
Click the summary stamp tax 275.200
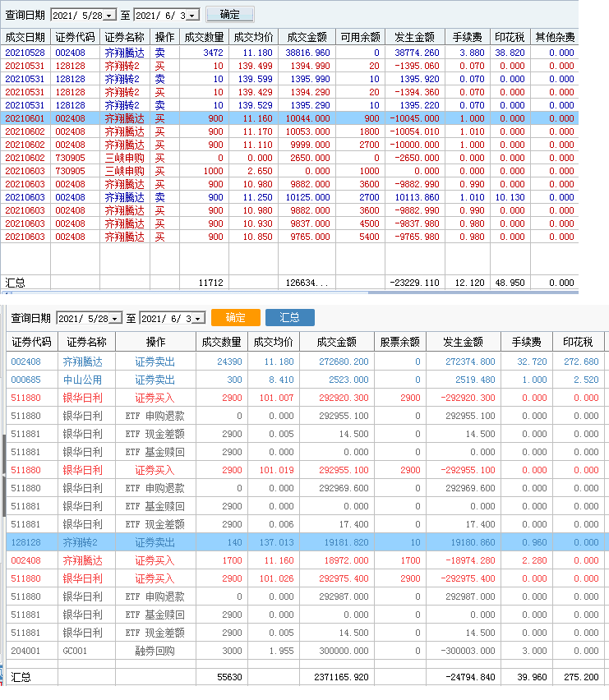coord(581,677)
